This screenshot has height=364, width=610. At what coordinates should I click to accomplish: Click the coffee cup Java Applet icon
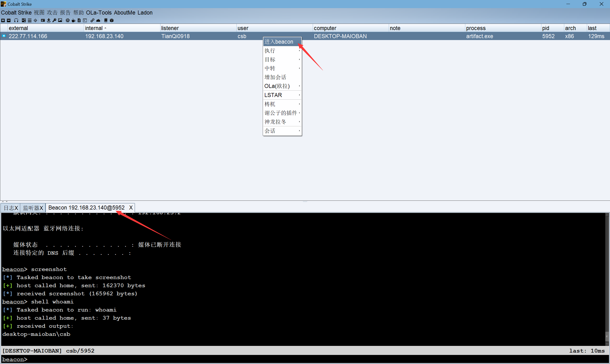pos(73,20)
